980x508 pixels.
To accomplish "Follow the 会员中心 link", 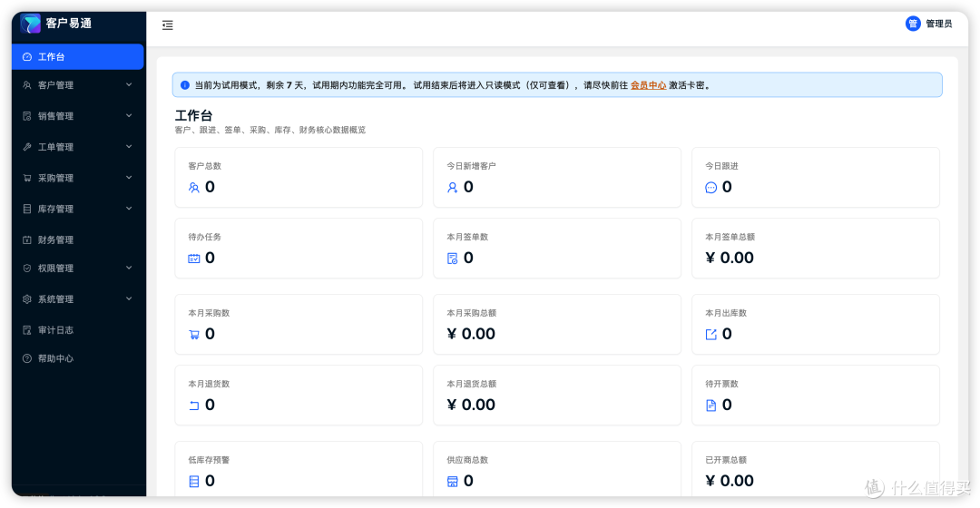I will pos(648,85).
